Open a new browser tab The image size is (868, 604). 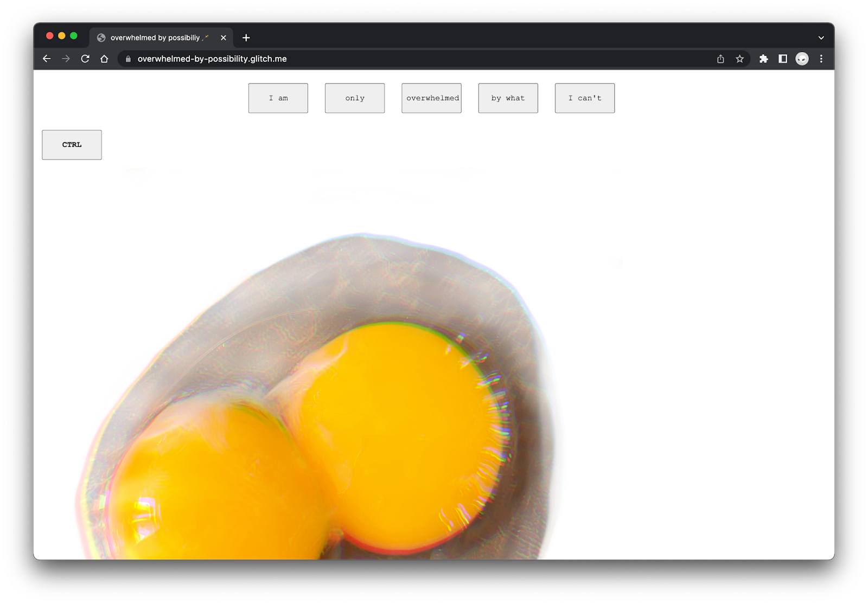246,37
